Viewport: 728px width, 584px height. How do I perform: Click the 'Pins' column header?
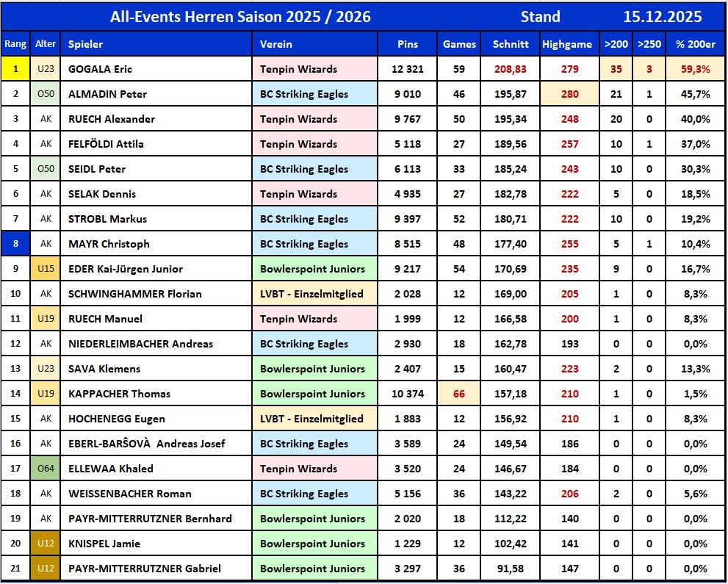coord(407,44)
